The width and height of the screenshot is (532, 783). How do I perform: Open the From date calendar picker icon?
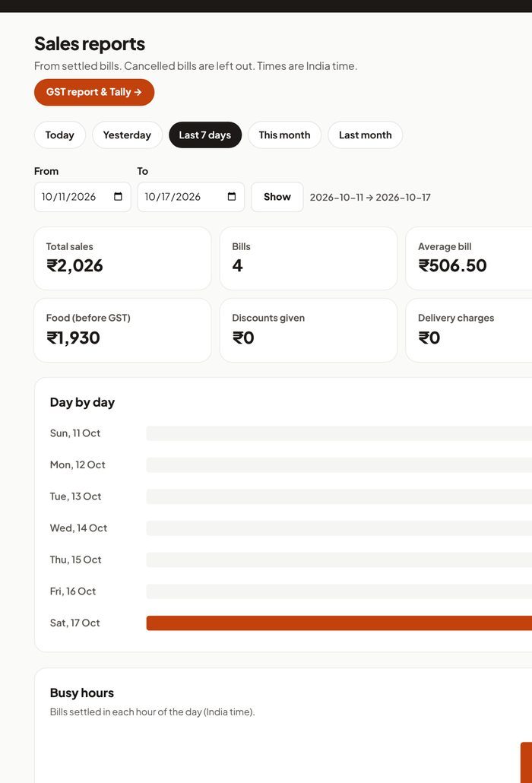pyautogui.click(x=118, y=197)
